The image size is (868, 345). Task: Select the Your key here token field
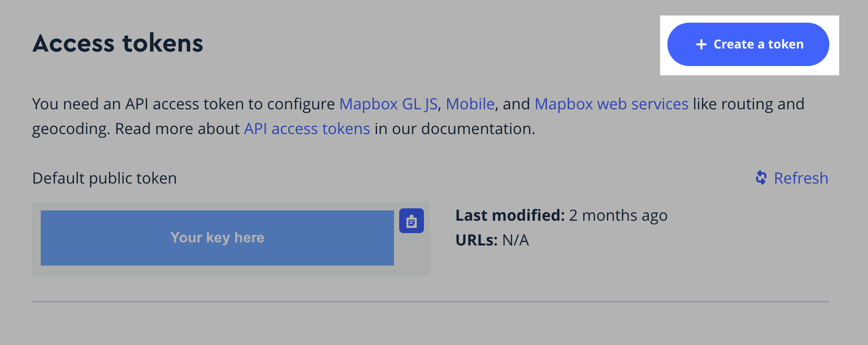pos(217,238)
